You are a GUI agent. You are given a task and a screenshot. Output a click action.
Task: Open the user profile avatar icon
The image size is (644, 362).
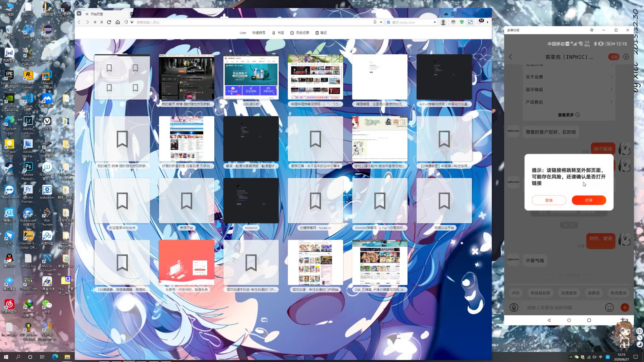tap(443, 22)
